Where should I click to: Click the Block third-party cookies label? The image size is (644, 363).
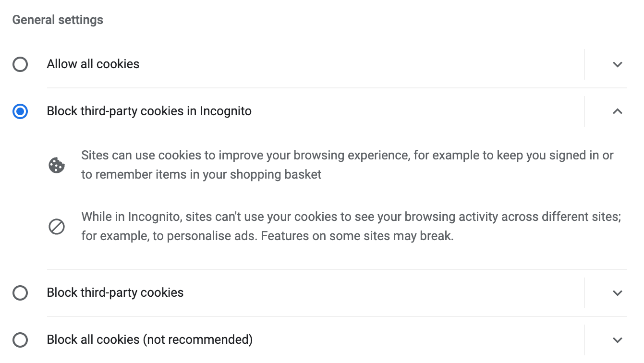115,292
